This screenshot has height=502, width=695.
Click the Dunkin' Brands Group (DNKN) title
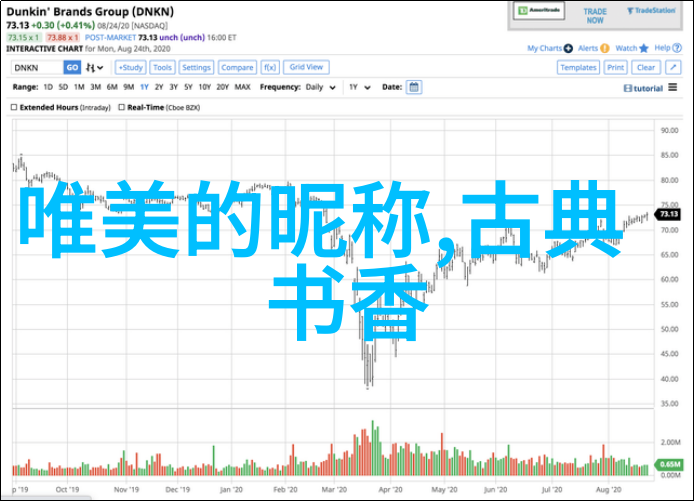point(90,12)
